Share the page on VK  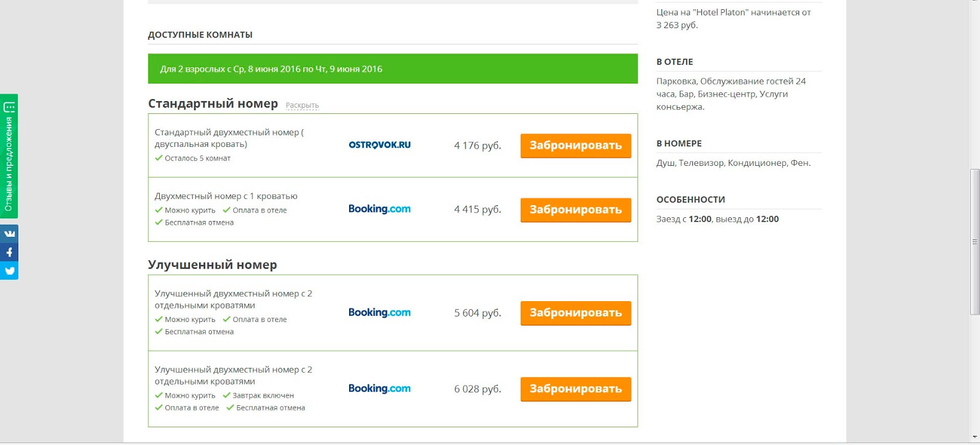click(x=9, y=233)
